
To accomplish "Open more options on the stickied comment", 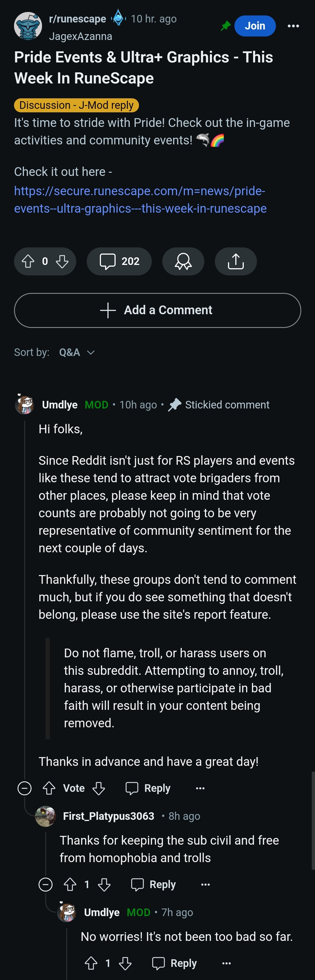I will pos(200,788).
